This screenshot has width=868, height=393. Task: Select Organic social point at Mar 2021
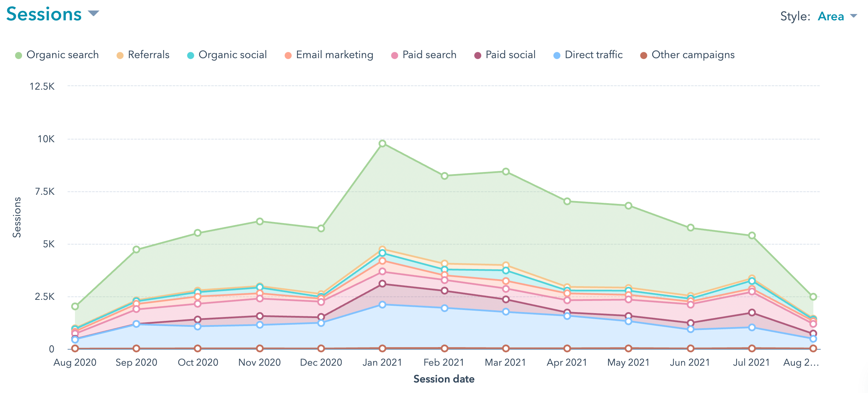[506, 271]
